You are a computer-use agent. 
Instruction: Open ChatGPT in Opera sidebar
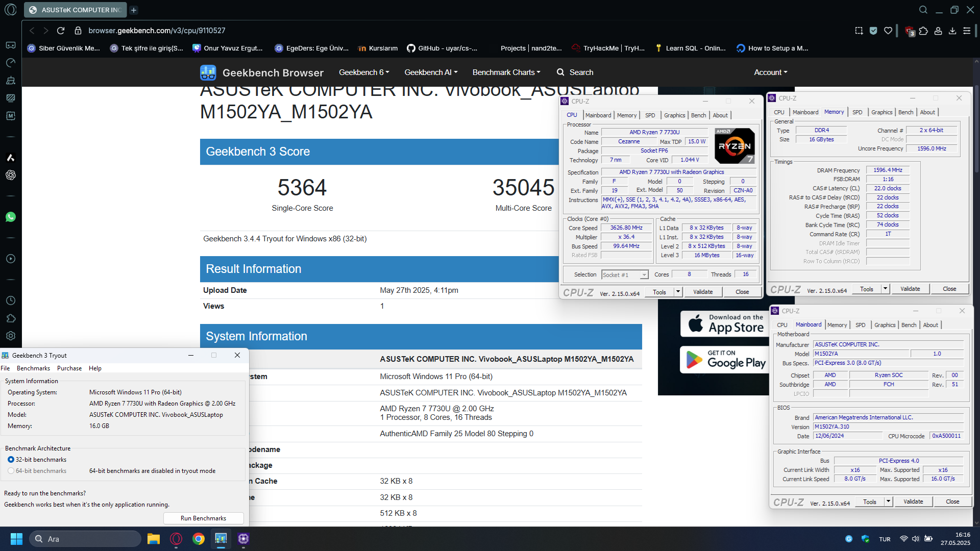pyautogui.click(x=11, y=175)
